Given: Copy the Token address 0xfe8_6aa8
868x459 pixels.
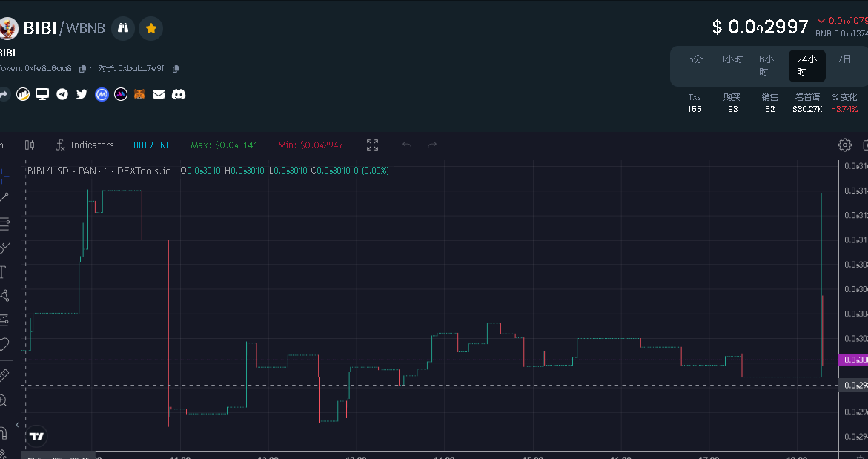Looking at the screenshot, I should point(82,69).
